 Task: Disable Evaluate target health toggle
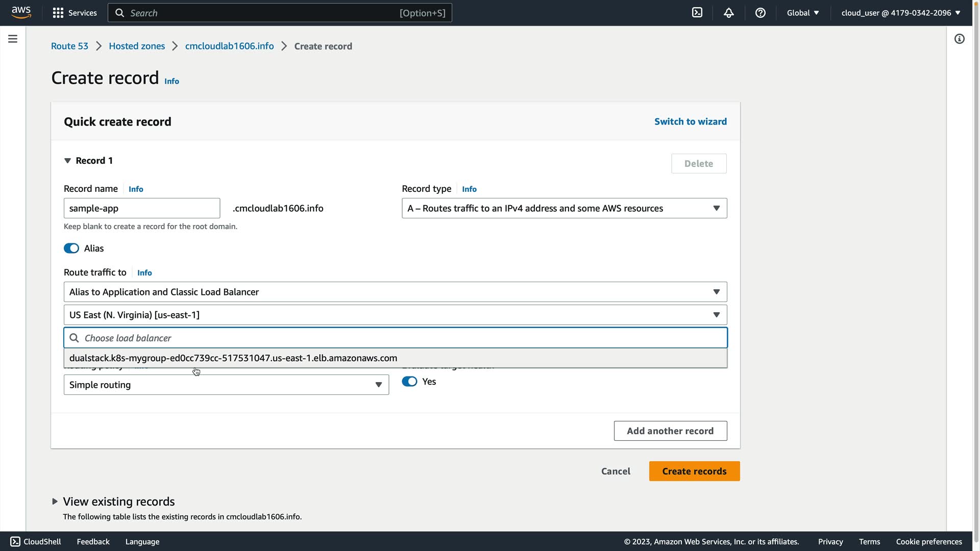click(x=409, y=382)
